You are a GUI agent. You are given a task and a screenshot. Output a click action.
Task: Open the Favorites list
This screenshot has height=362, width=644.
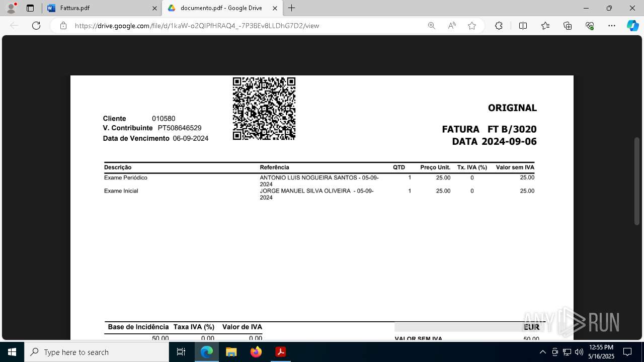click(x=545, y=26)
